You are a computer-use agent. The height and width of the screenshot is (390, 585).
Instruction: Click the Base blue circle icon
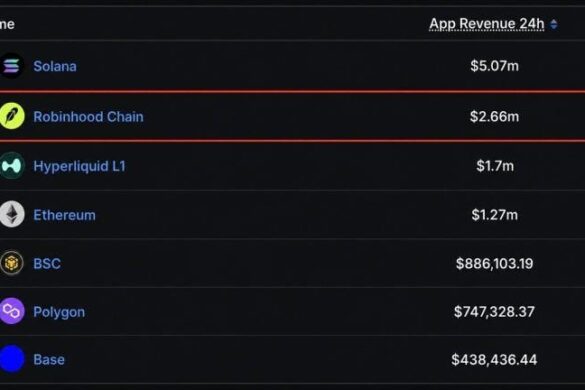(x=12, y=359)
